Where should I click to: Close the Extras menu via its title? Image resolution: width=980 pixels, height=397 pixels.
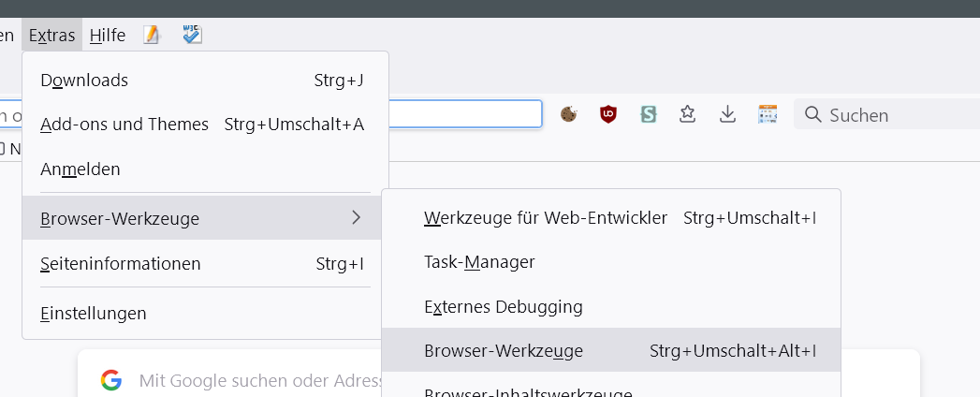pos(52,36)
